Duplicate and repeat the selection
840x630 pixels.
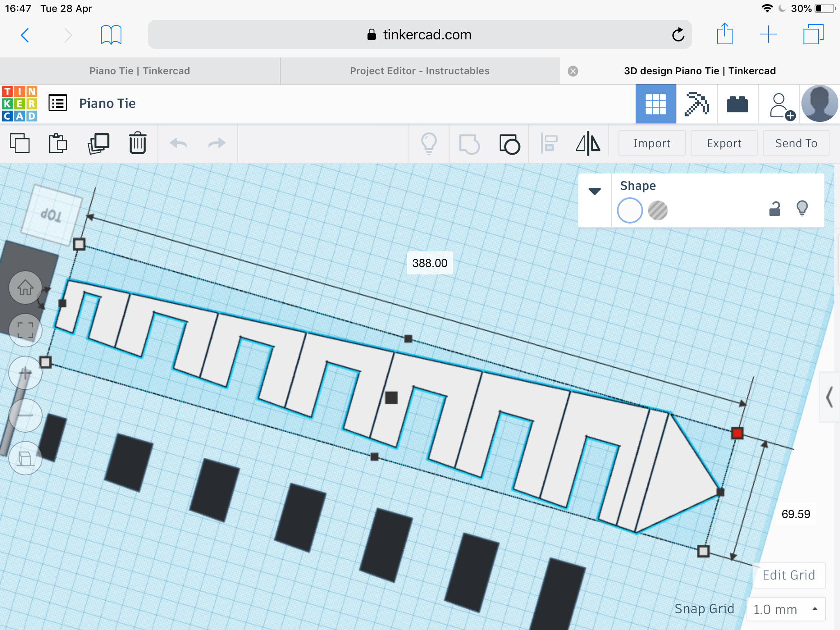point(98,144)
